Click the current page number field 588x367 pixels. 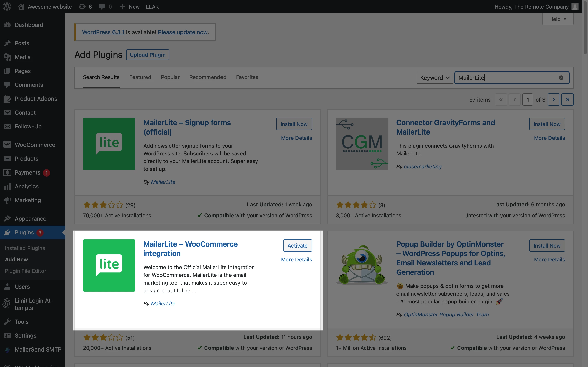point(528,99)
